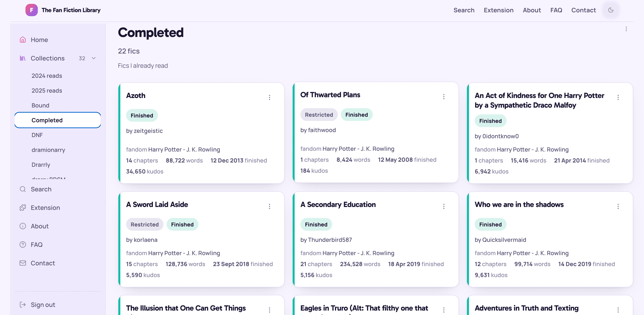Click author faithwood on Of Thwarted Plans
644x315 pixels.
(x=322, y=130)
